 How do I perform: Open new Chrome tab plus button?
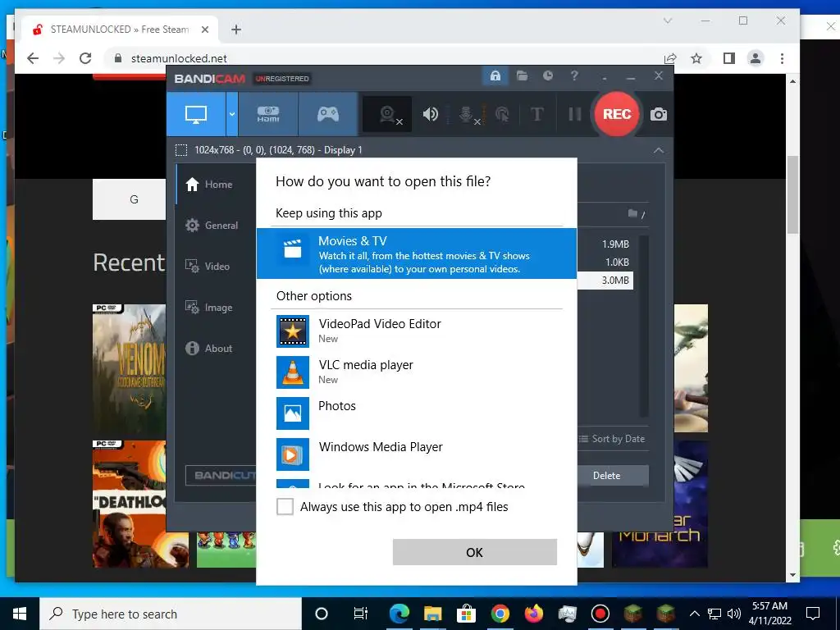(235, 30)
